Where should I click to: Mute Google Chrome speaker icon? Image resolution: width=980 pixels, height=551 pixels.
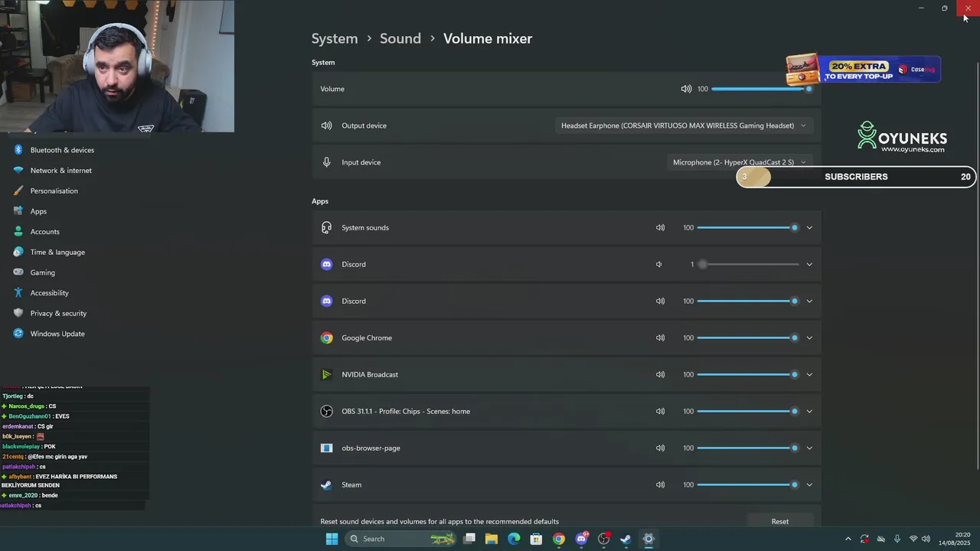pos(660,337)
